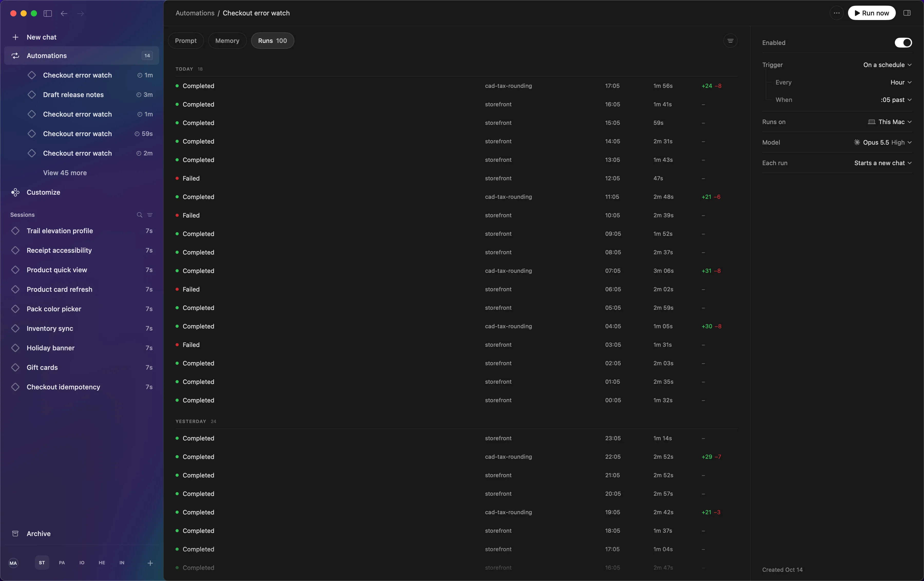This screenshot has width=924, height=581.
Task: Switch to the IN workspace badge
Action: pyautogui.click(x=122, y=563)
